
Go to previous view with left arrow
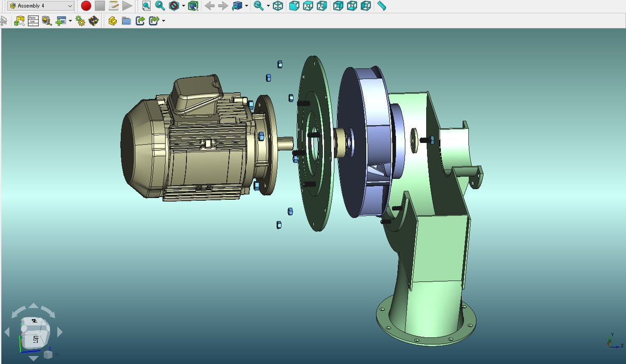(209, 6)
